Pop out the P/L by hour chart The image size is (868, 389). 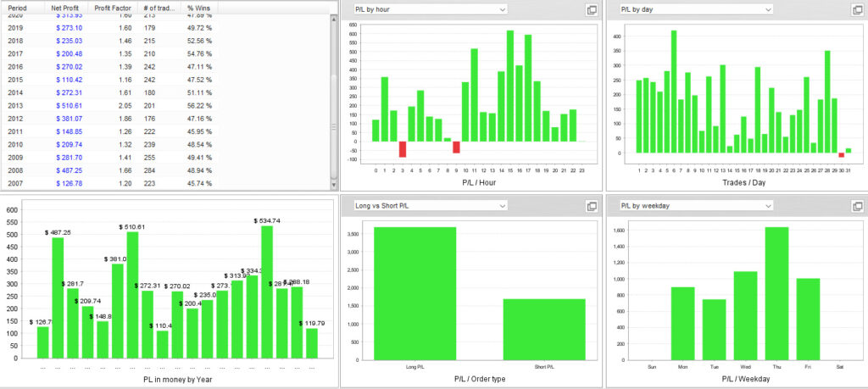592,9
